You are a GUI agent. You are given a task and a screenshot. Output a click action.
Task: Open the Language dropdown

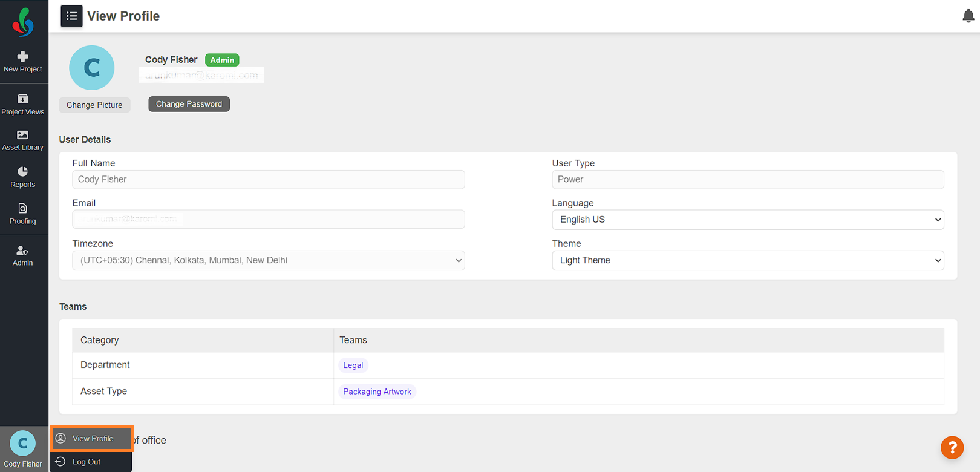pyautogui.click(x=748, y=220)
